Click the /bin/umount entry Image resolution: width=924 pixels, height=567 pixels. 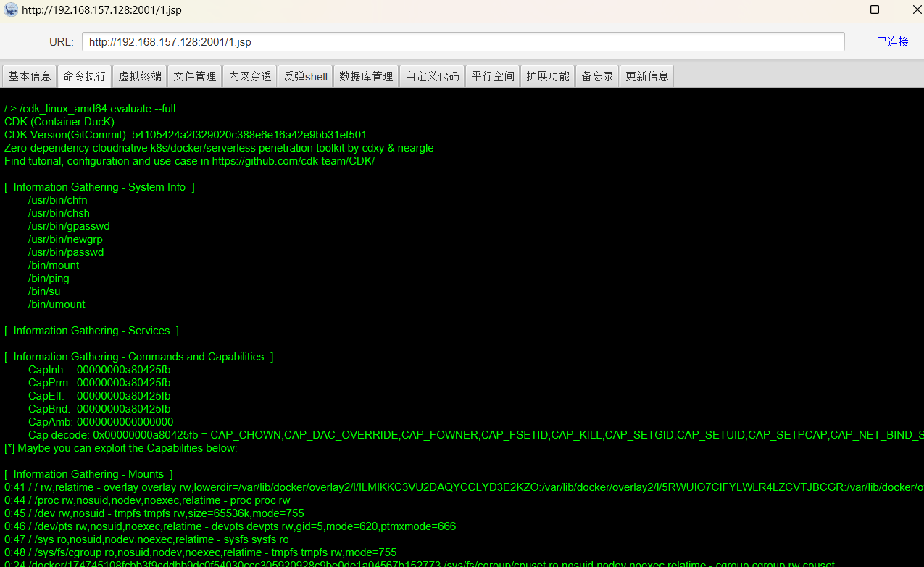(x=57, y=305)
